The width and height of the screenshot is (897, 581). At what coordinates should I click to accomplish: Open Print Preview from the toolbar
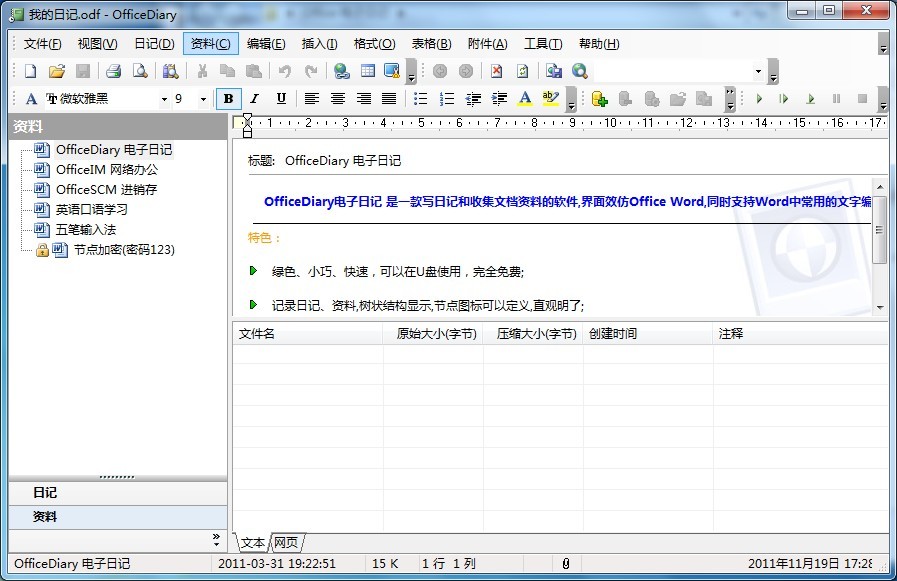pyautogui.click(x=141, y=71)
